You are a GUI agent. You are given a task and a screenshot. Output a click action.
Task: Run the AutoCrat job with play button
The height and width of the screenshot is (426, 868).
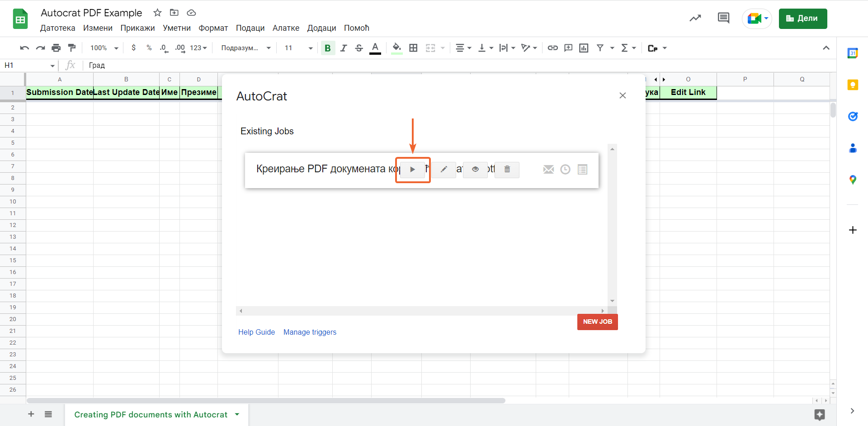tap(412, 170)
